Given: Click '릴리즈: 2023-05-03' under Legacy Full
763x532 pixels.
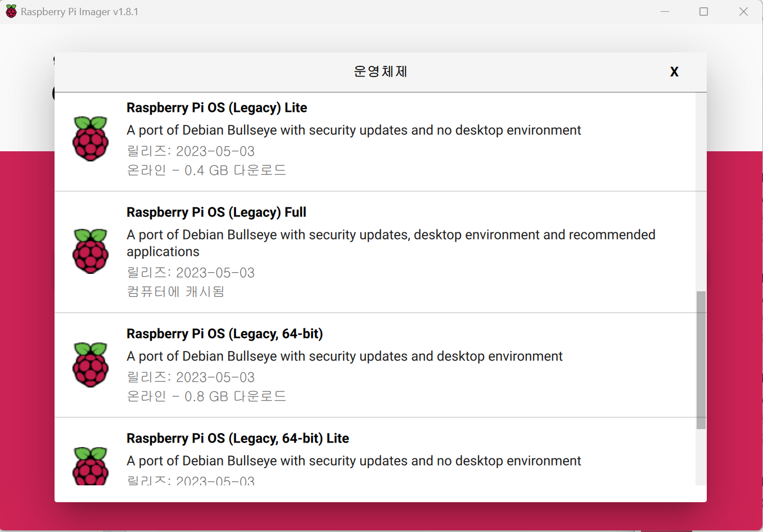Looking at the screenshot, I should (191, 272).
